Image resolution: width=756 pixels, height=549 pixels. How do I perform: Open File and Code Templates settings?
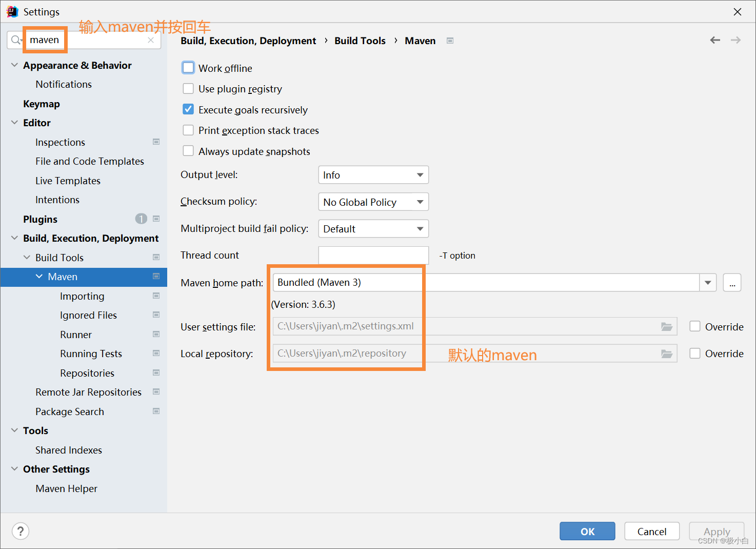coord(90,161)
